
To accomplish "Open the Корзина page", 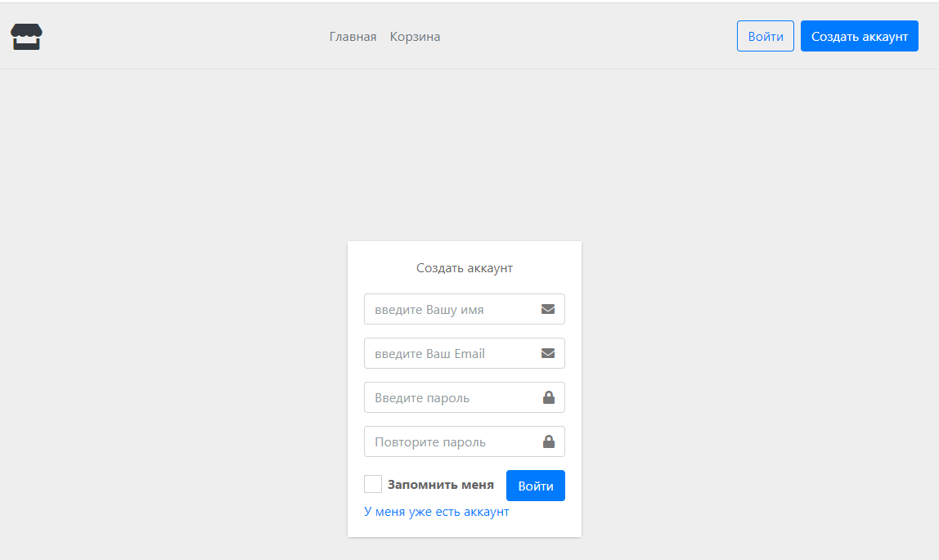I will point(415,36).
